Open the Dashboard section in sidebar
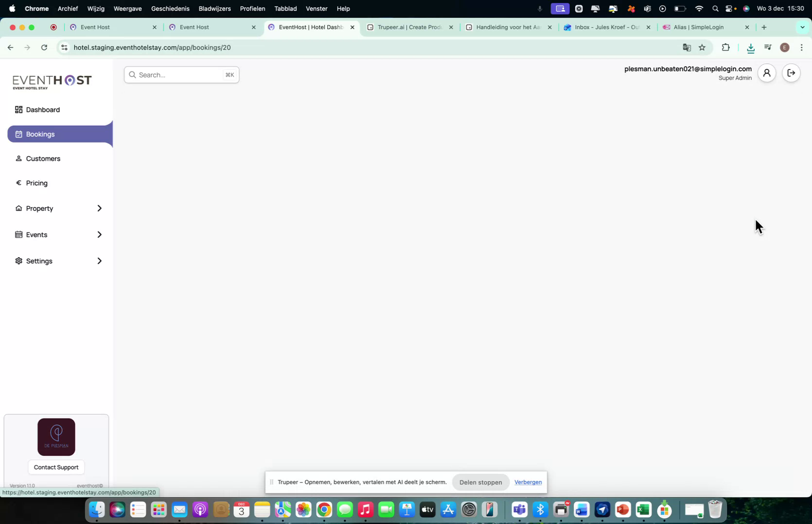Image resolution: width=812 pixels, height=524 pixels. pos(43,109)
